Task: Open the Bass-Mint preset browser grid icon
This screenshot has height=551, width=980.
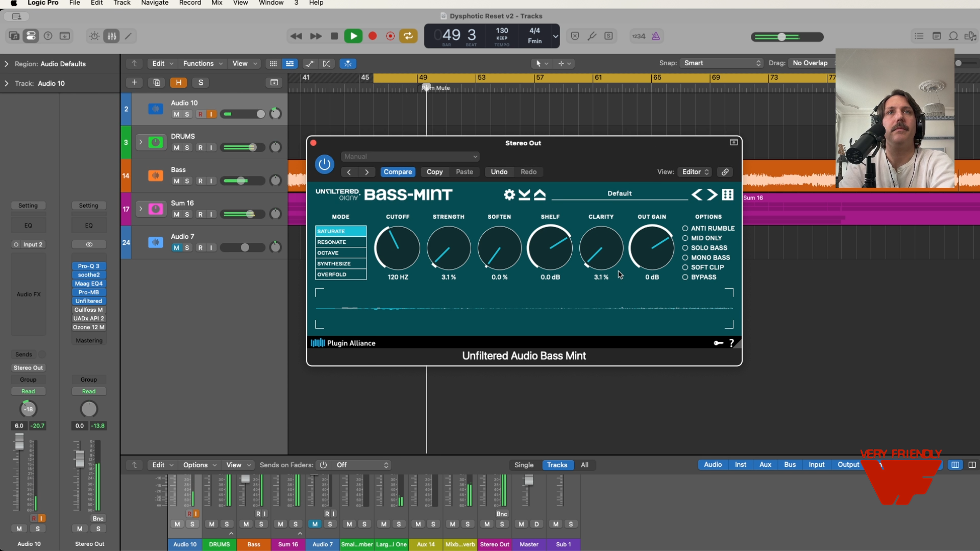Action: (728, 194)
